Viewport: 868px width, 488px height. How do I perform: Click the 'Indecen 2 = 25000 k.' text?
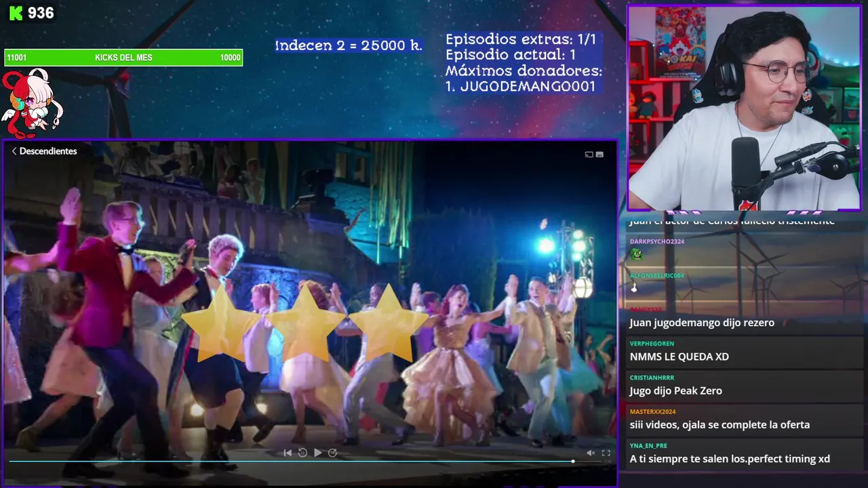coord(349,45)
